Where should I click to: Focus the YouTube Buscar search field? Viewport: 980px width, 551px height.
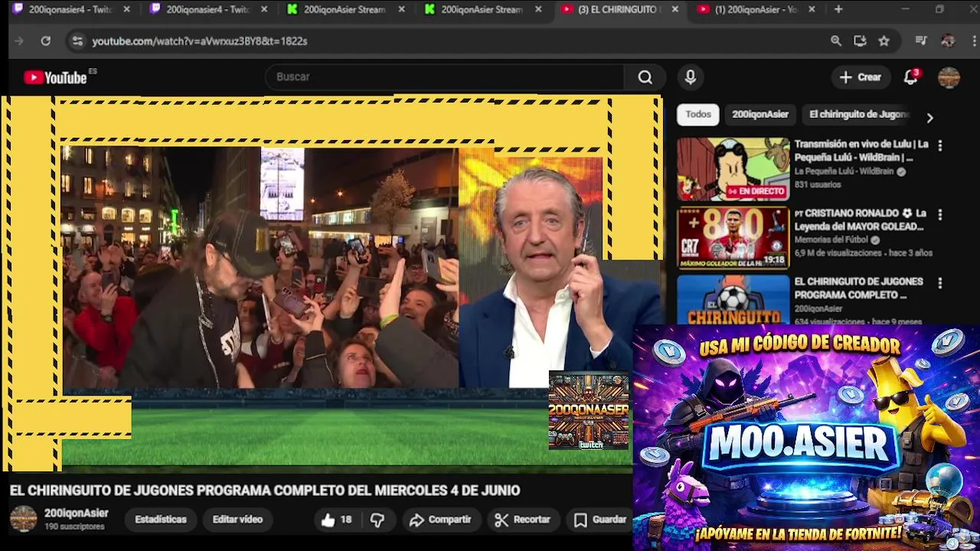click(x=444, y=77)
